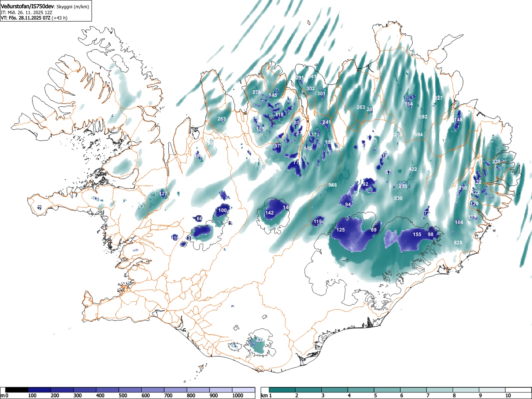Viewport: 532px width, 399px height.
Task: Click the map label 592
Action: pos(423,117)
